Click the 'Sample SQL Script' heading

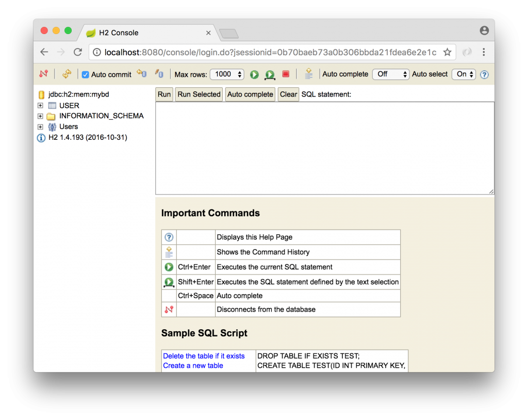(x=204, y=333)
